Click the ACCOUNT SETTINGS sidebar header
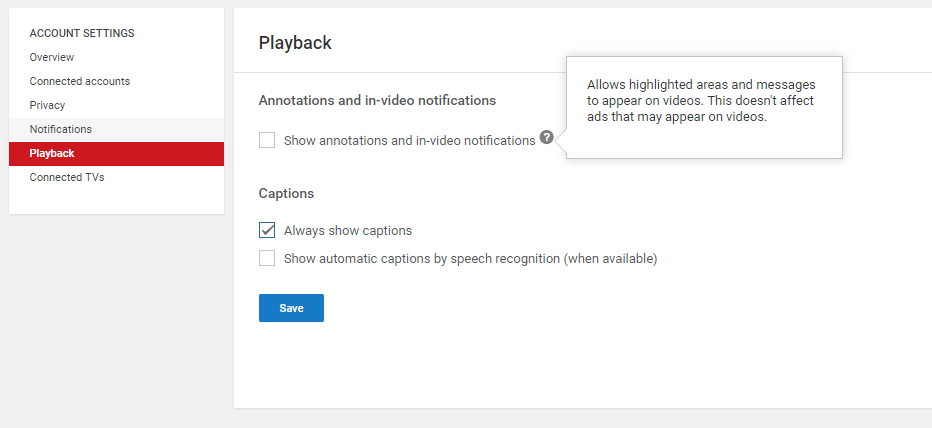The height and width of the screenshot is (428, 932). pos(82,33)
